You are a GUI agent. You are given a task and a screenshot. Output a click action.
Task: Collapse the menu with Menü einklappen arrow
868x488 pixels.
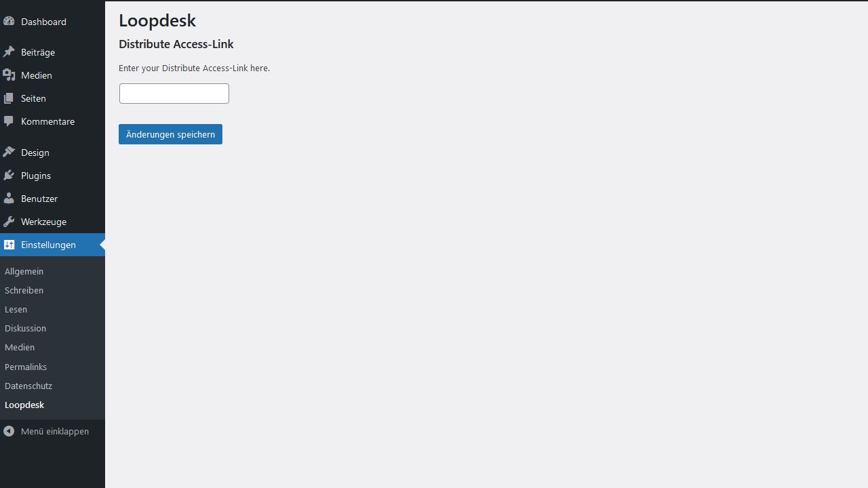pyautogui.click(x=9, y=431)
